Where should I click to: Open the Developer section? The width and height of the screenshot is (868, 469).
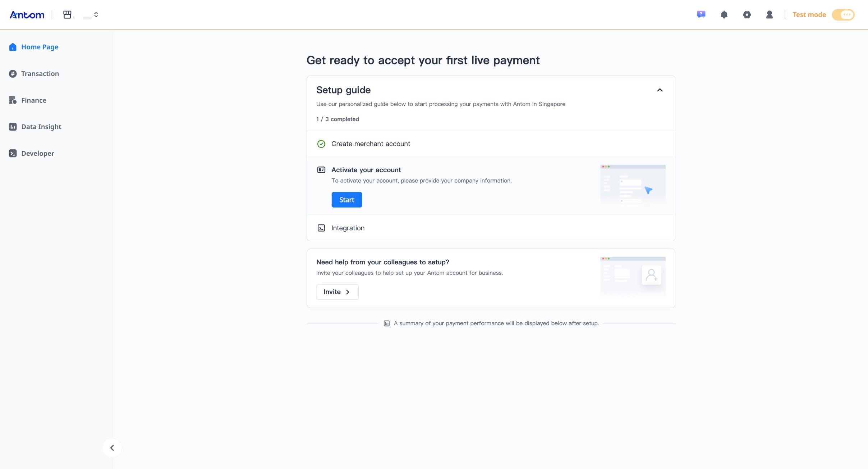click(37, 153)
